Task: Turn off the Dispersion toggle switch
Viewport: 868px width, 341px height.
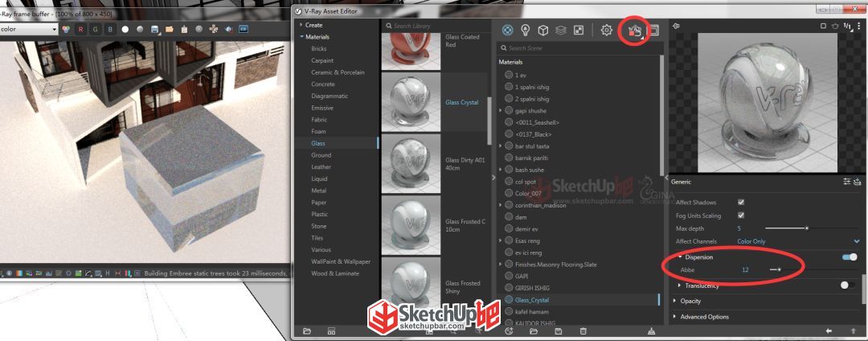Action: click(x=850, y=257)
